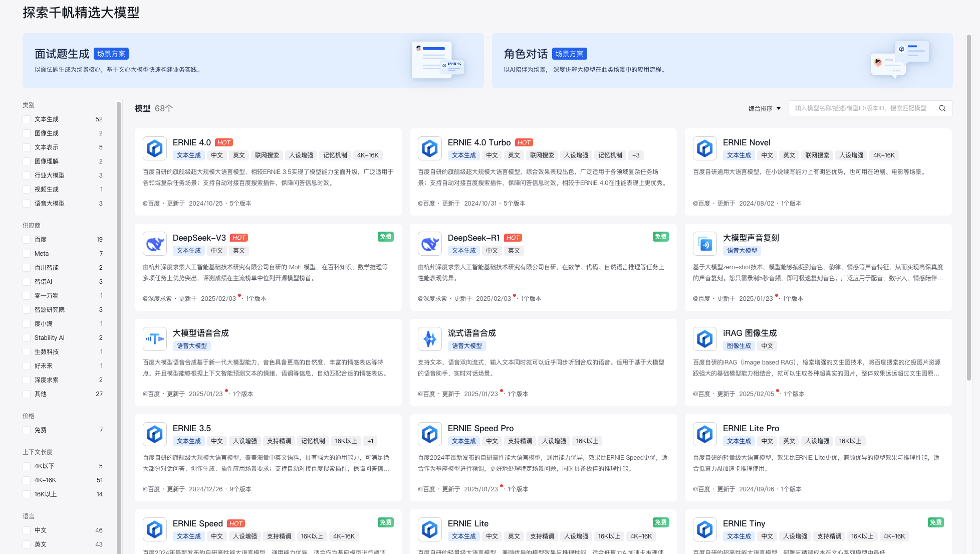Select the iRAG 图像生成 model icon

(x=705, y=339)
